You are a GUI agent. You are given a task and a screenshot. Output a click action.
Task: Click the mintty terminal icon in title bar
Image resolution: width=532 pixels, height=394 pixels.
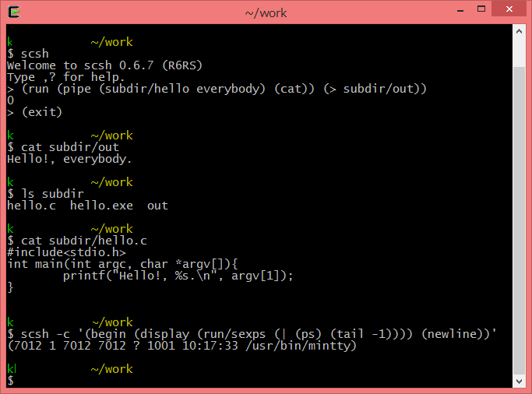[13, 12]
